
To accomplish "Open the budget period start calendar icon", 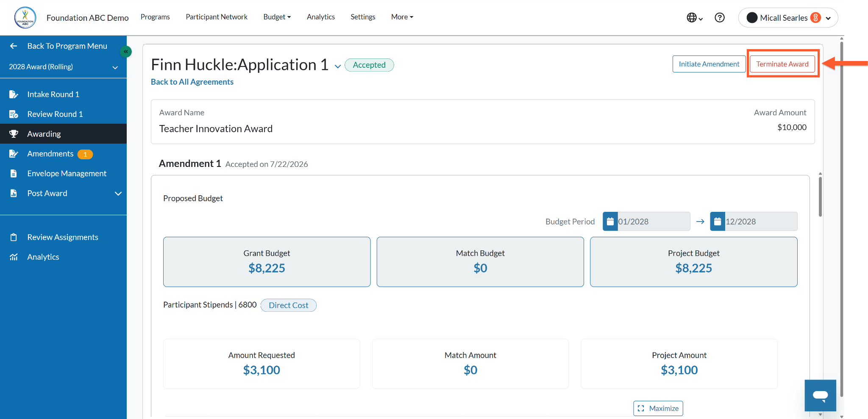I will click(x=610, y=221).
